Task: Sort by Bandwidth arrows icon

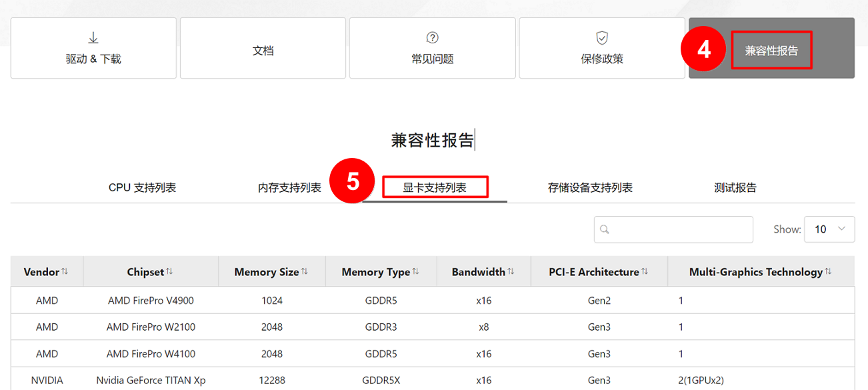Action: (511, 271)
